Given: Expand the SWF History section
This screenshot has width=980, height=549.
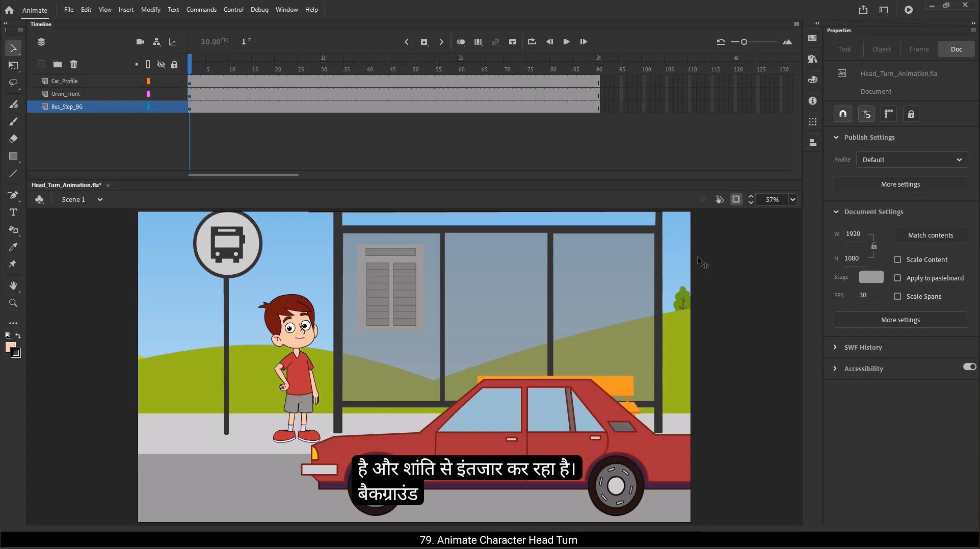Looking at the screenshot, I should click(835, 347).
